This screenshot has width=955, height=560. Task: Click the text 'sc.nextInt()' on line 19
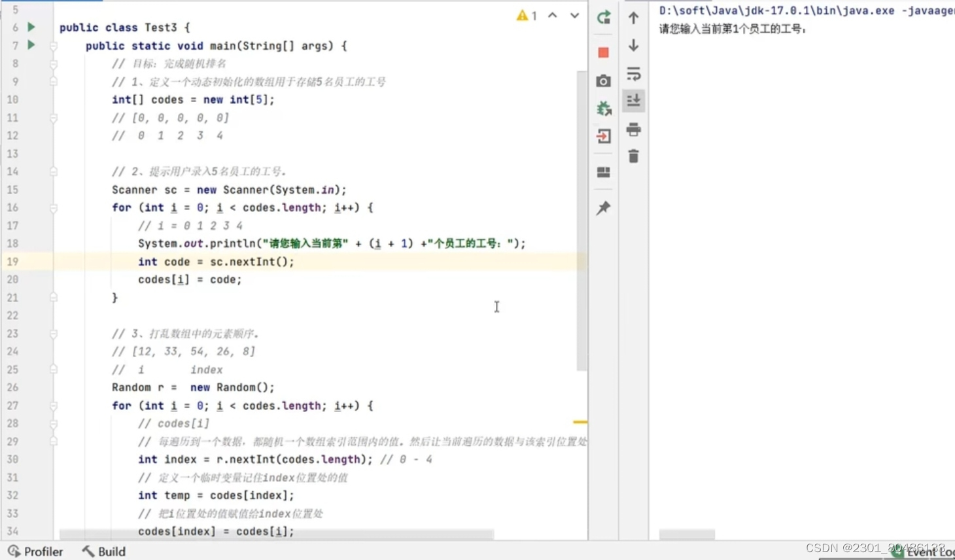[249, 262]
